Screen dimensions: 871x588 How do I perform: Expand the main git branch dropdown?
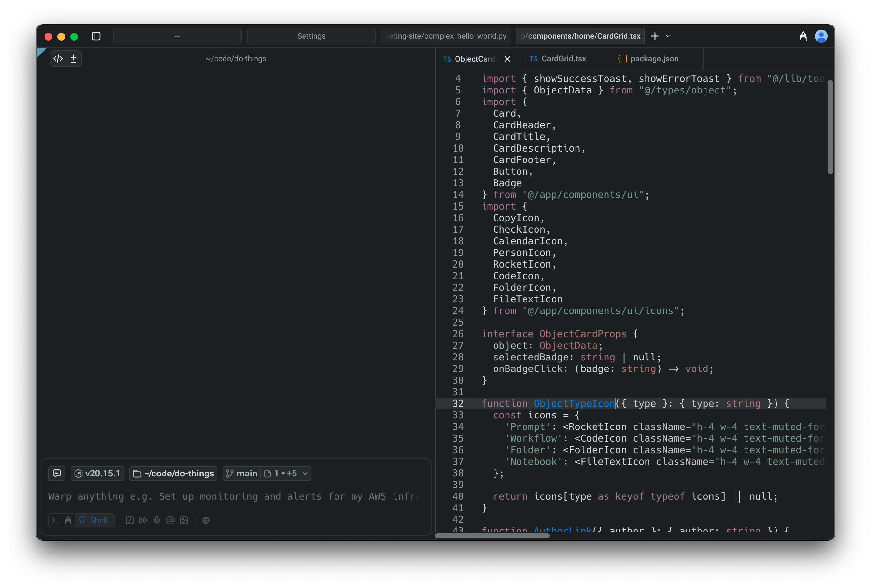click(305, 473)
